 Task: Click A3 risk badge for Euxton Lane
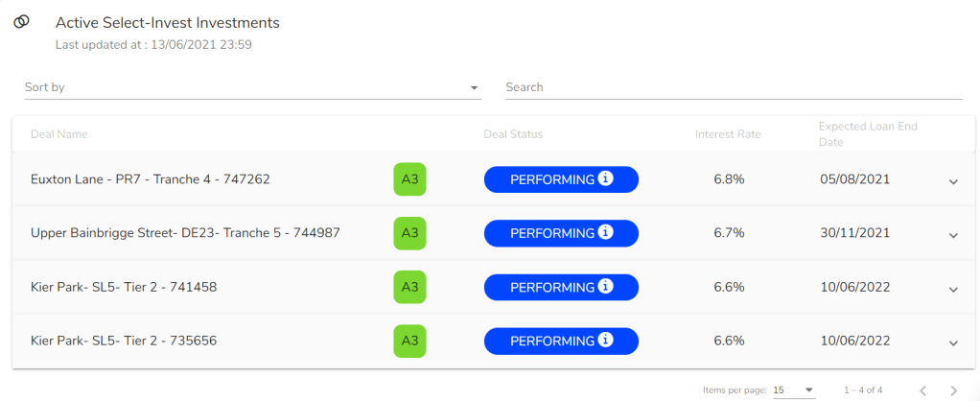coord(409,179)
